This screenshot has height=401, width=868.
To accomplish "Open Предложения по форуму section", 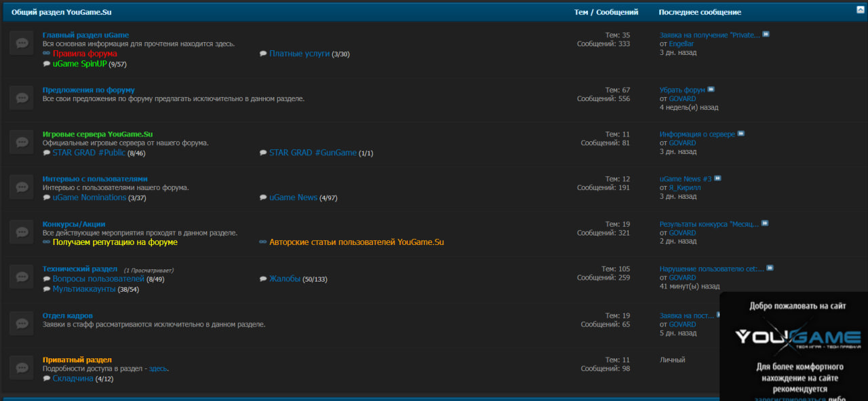I will coord(89,90).
